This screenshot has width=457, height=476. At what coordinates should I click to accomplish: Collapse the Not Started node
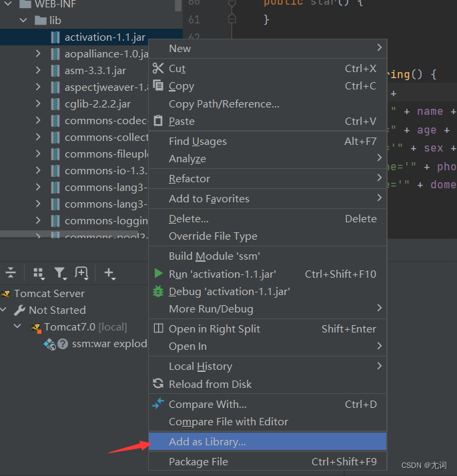(x=3, y=310)
